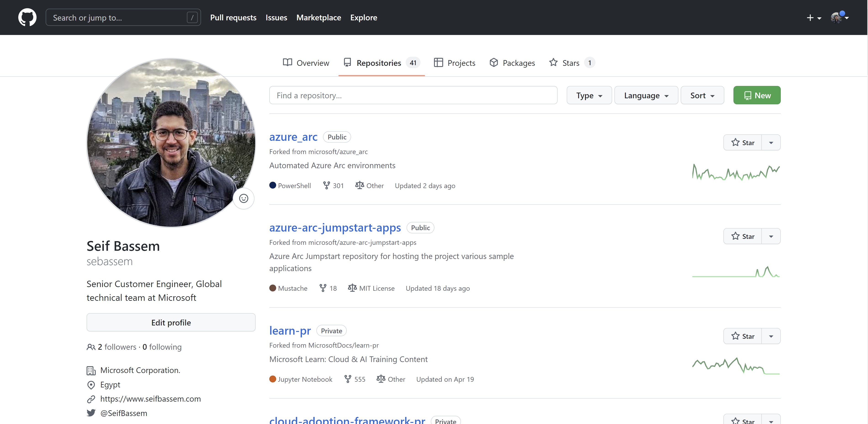
Task: Open the Packages tab
Action: [x=512, y=63]
